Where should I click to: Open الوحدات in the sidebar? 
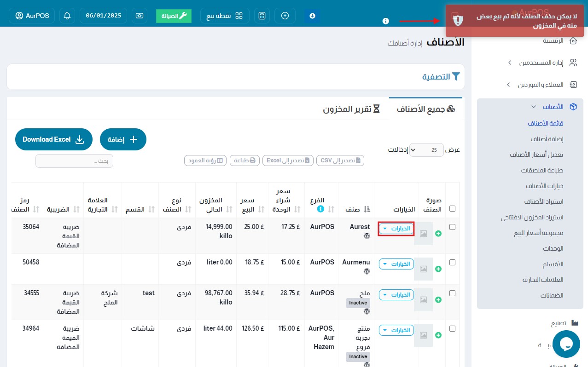553,248
